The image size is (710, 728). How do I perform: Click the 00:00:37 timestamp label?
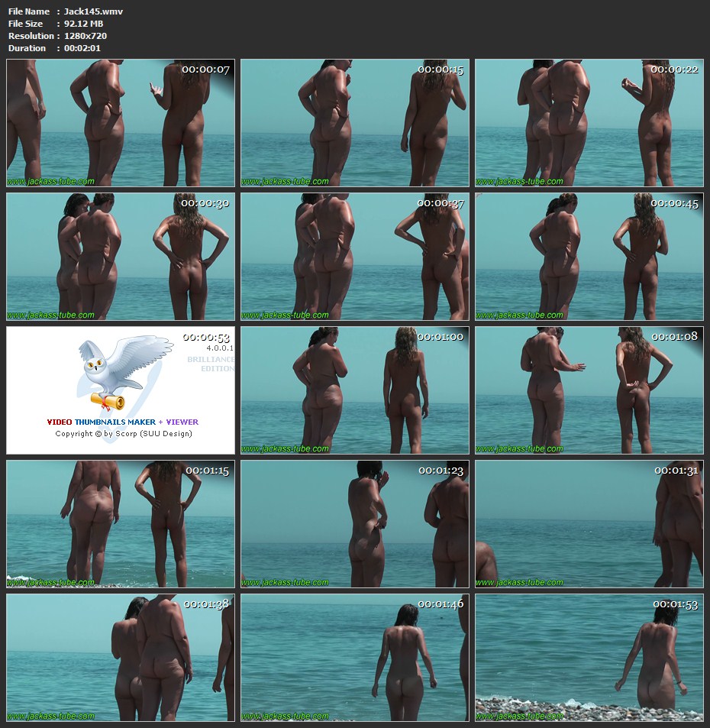(x=440, y=204)
